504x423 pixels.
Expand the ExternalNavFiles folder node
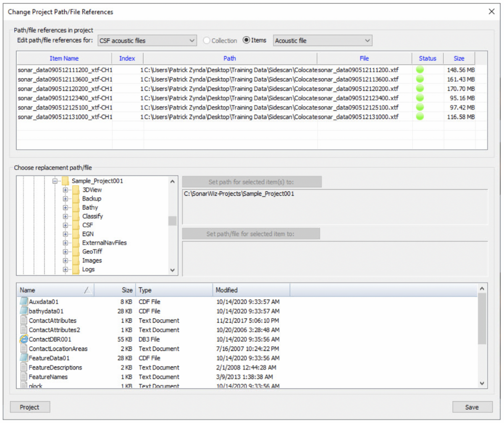pyautogui.click(x=65, y=243)
